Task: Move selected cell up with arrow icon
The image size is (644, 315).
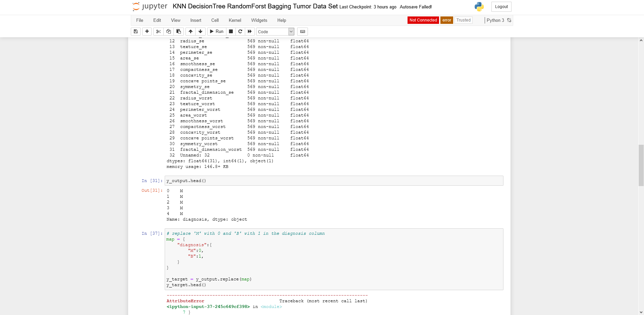Action: click(x=190, y=32)
